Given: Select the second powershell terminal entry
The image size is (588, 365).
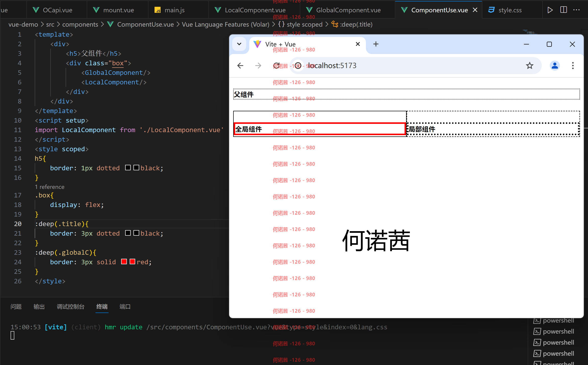Looking at the screenshot, I should [554, 331].
